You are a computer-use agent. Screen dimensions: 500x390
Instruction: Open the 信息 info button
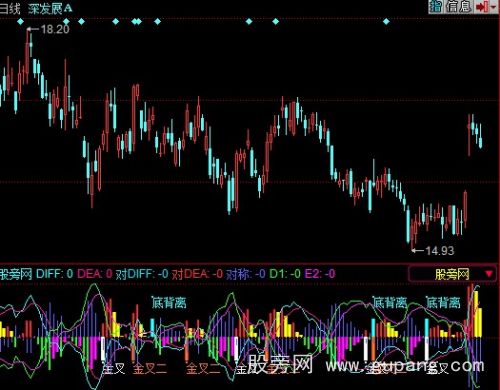coord(458,7)
